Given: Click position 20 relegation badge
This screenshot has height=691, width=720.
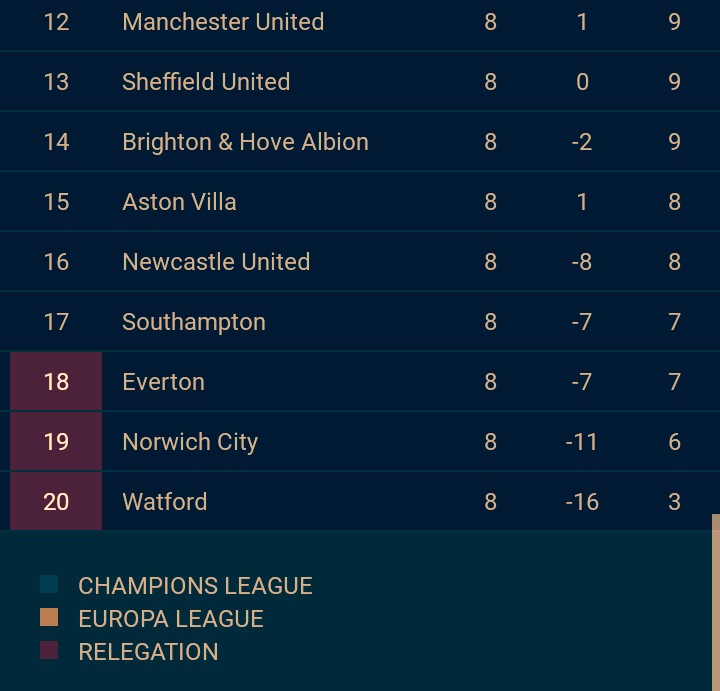Looking at the screenshot, I should pos(56,502).
